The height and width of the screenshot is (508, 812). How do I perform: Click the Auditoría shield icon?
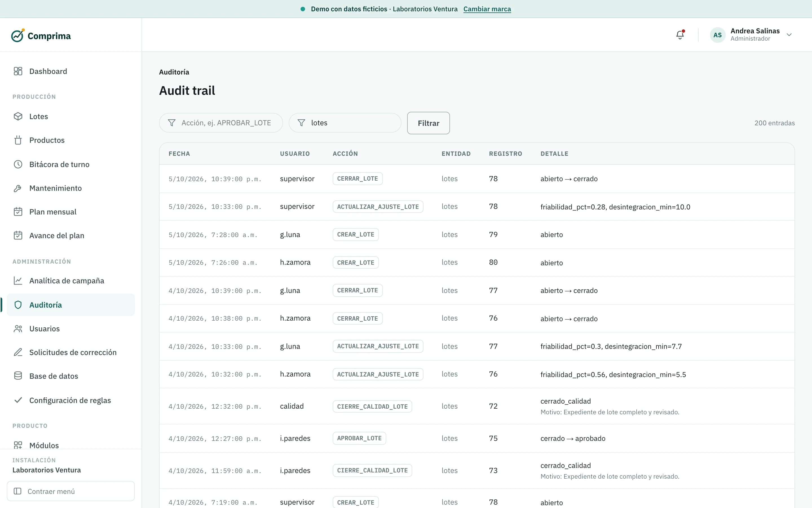pyautogui.click(x=18, y=305)
